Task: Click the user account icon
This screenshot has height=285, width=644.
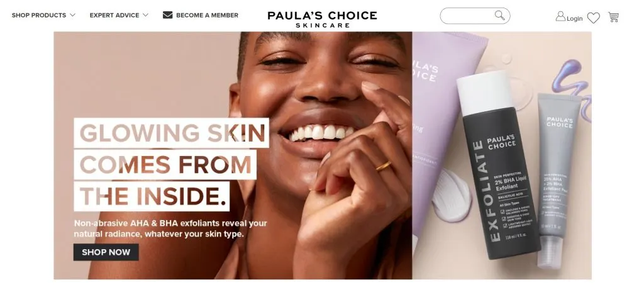Action: point(560,16)
